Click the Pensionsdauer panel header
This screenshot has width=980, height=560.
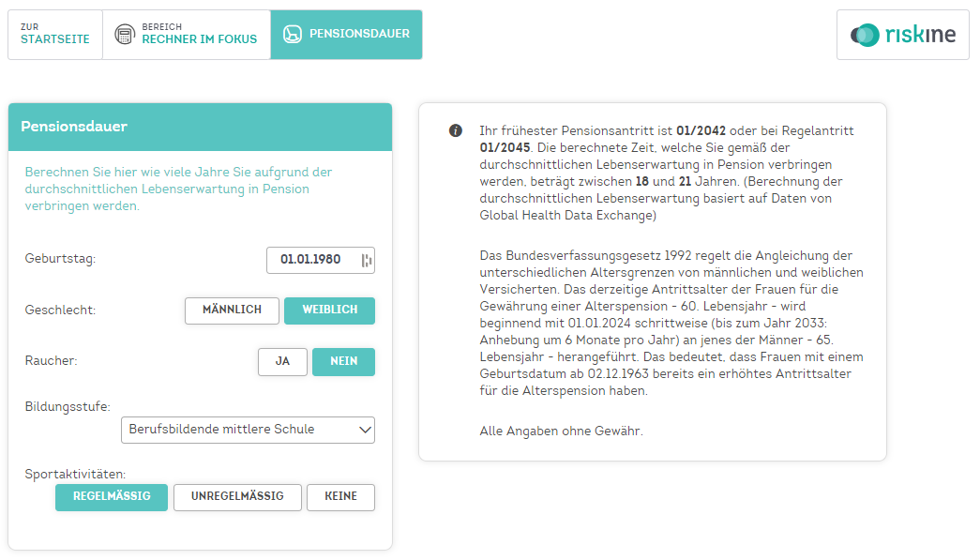click(200, 127)
